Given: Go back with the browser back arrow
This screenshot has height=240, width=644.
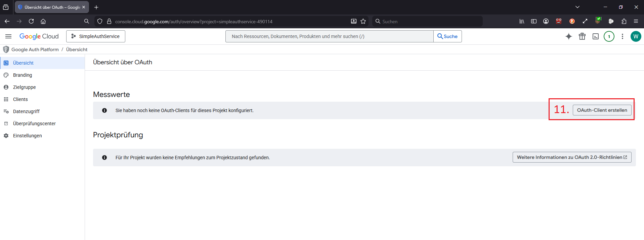Looking at the screenshot, I should [7, 21].
